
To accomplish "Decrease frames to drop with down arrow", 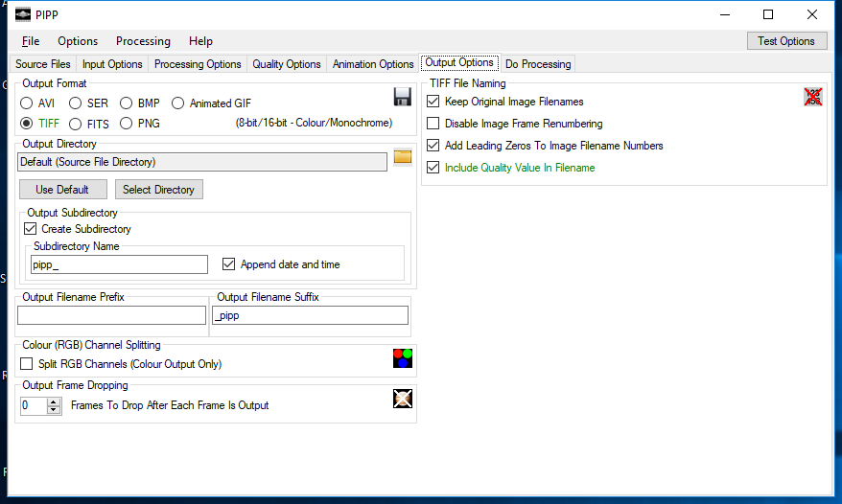I will 53,409.
